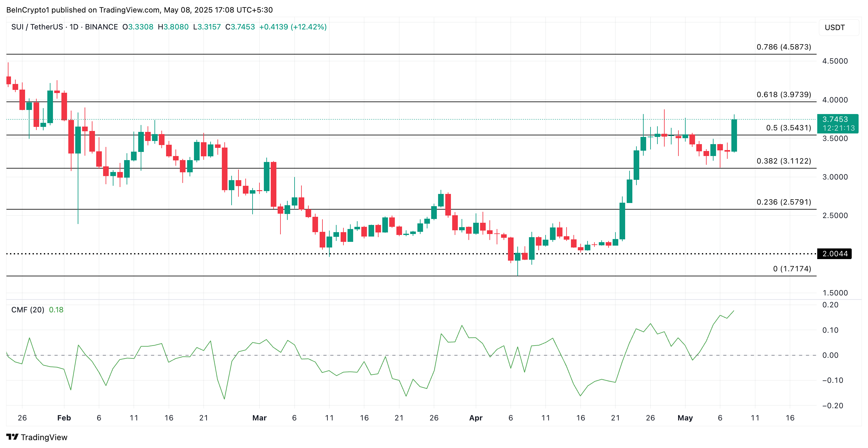Image resolution: width=868 pixels, height=448 pixels.
Task: Click the Apr date on time axis
Action: (x=475, y=418)
